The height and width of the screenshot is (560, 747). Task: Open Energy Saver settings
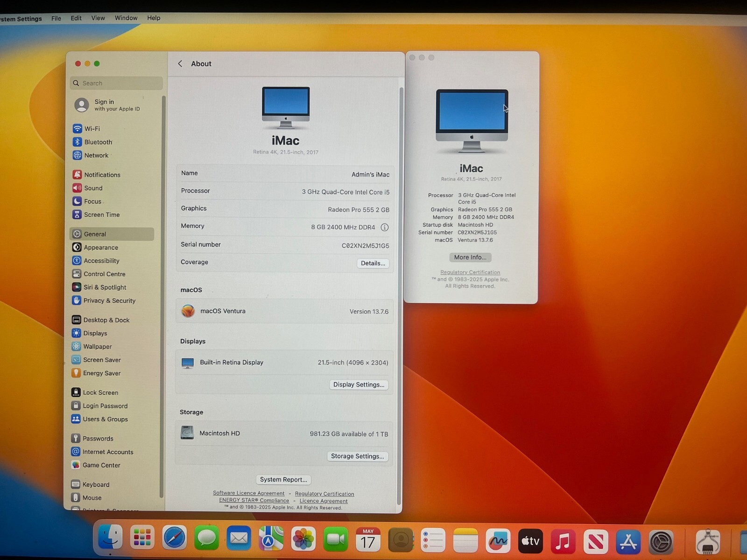tap(96, 373)
